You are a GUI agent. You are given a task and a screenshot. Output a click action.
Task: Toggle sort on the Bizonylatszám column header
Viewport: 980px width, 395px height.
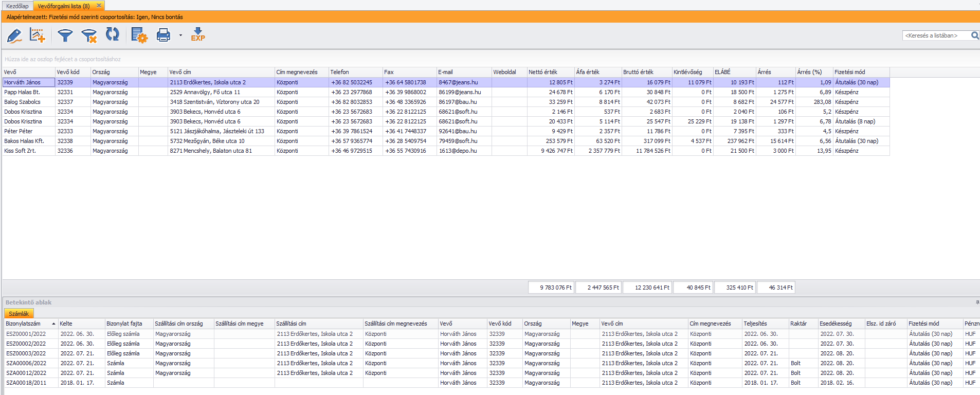pos(30,324)
